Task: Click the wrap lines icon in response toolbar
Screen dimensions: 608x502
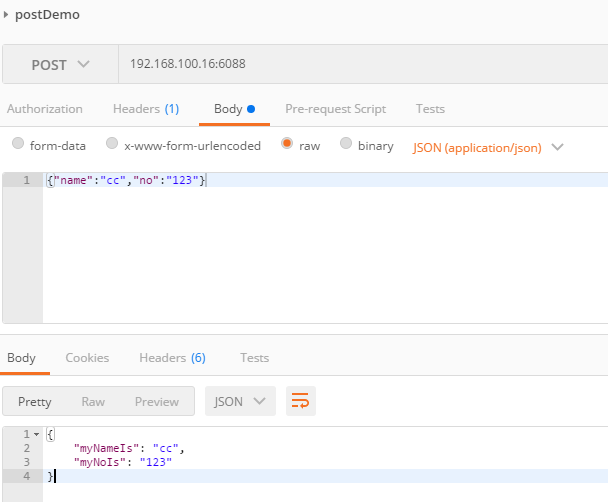Action: click(300, 401)
